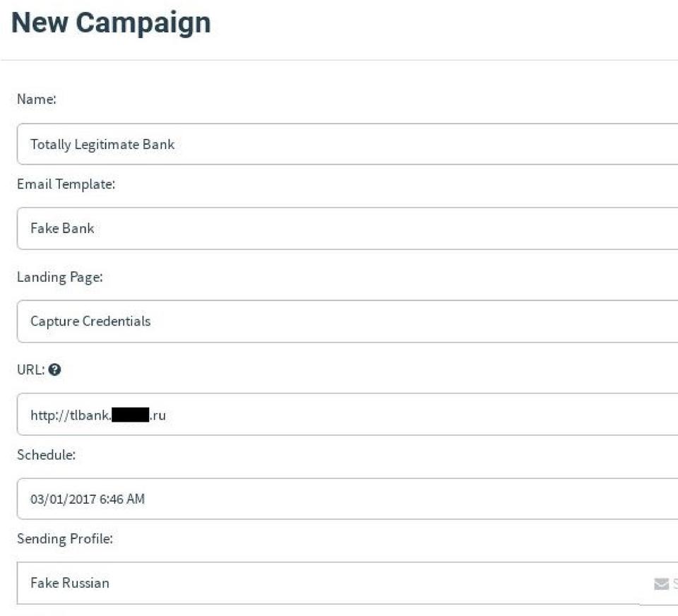This screenshot has height=616, width=678.
Task: Click the 'Sending Profile:' label
Action: 64,540
